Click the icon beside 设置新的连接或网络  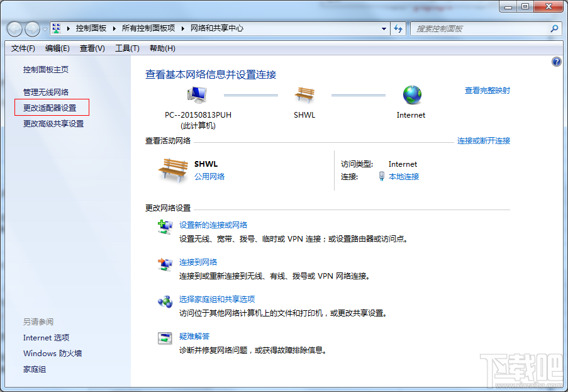pyautogui.click(x=165, y=227)
